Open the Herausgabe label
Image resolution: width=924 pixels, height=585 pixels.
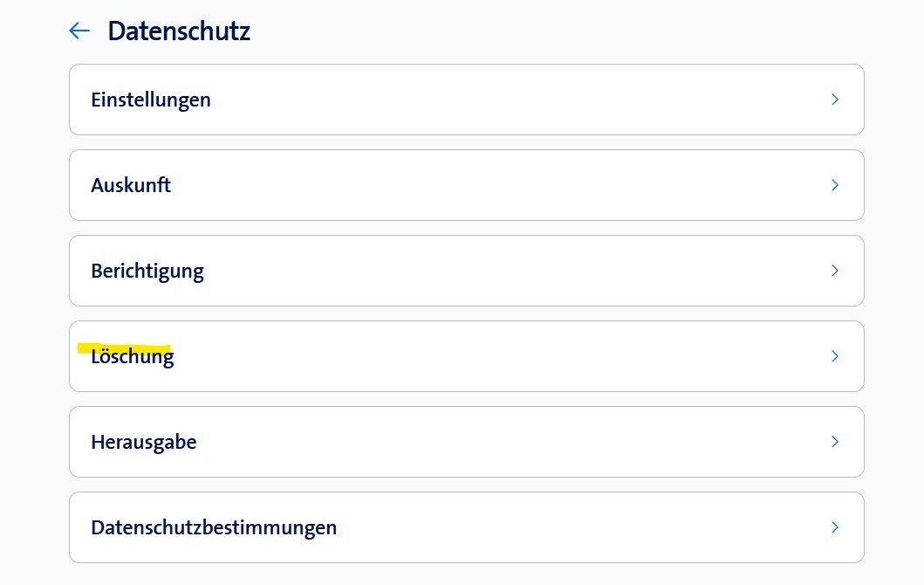[x=144, y=442]
